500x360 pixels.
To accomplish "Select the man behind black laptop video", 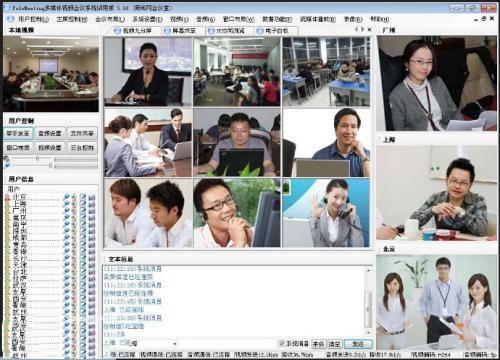I will [237, 142].
